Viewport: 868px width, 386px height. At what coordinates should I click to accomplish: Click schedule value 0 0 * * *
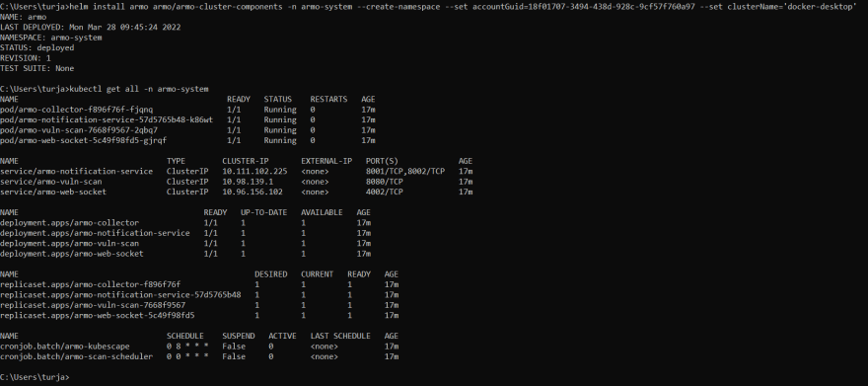(187, 356)
